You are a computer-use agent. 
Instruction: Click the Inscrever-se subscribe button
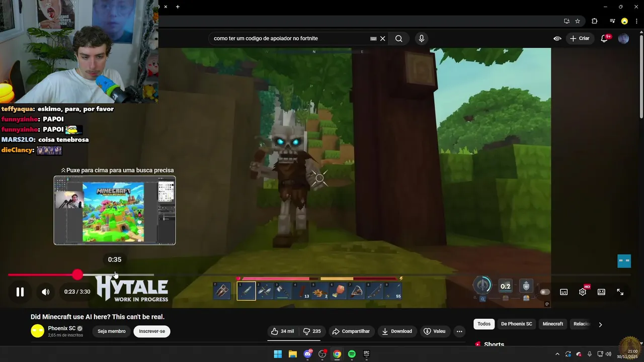tap(152, 331)
